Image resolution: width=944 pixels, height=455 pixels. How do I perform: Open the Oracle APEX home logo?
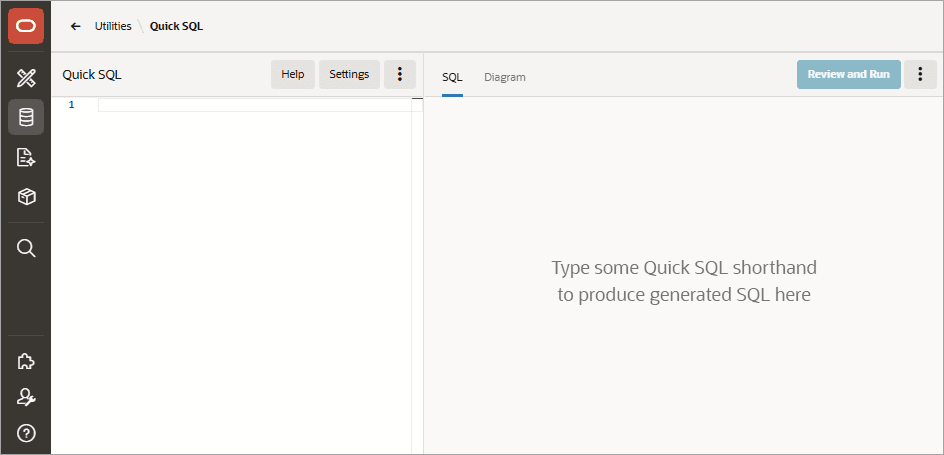coord(26,26)
